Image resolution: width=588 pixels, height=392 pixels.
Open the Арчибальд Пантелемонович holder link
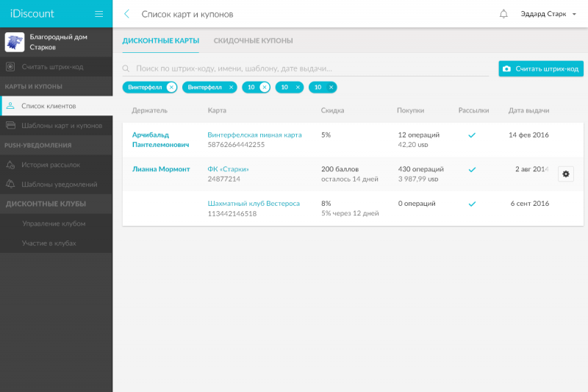pos(160,140)
